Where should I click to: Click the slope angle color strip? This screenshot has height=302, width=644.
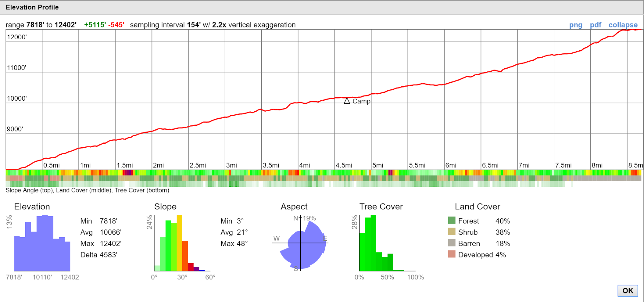tap(324, 173)
